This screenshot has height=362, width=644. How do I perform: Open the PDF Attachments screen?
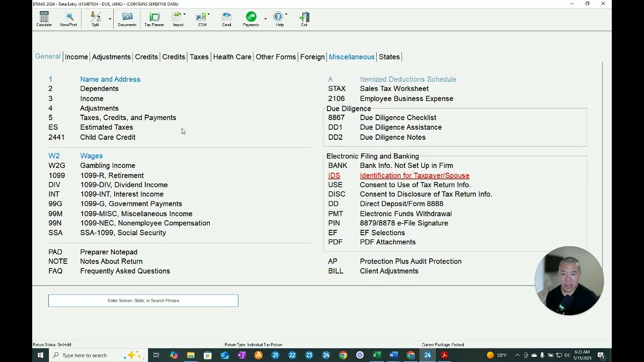click(387, 242)
